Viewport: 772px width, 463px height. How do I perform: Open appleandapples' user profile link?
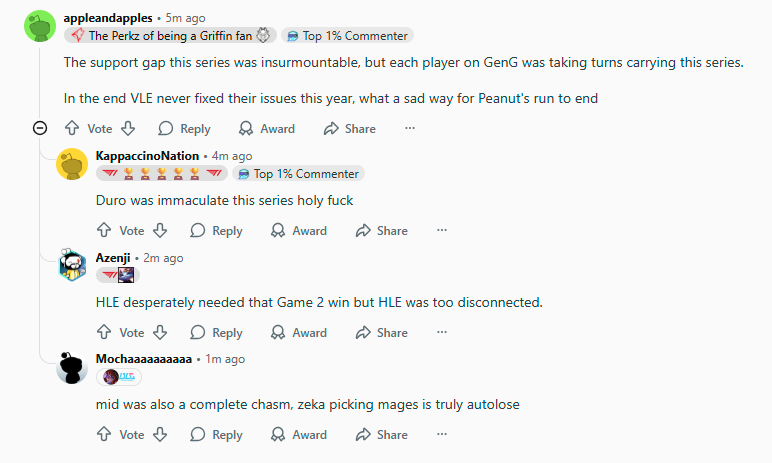[x=108, y=18]
